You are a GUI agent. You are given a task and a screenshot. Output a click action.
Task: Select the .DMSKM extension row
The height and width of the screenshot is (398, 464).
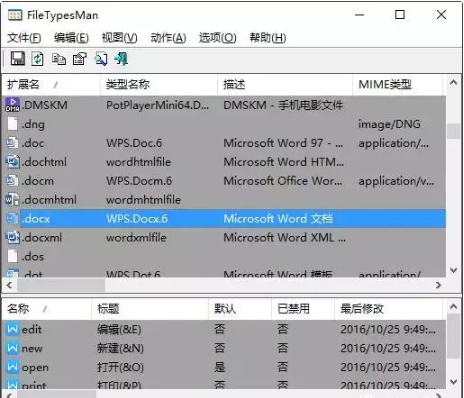click(224, 105)
